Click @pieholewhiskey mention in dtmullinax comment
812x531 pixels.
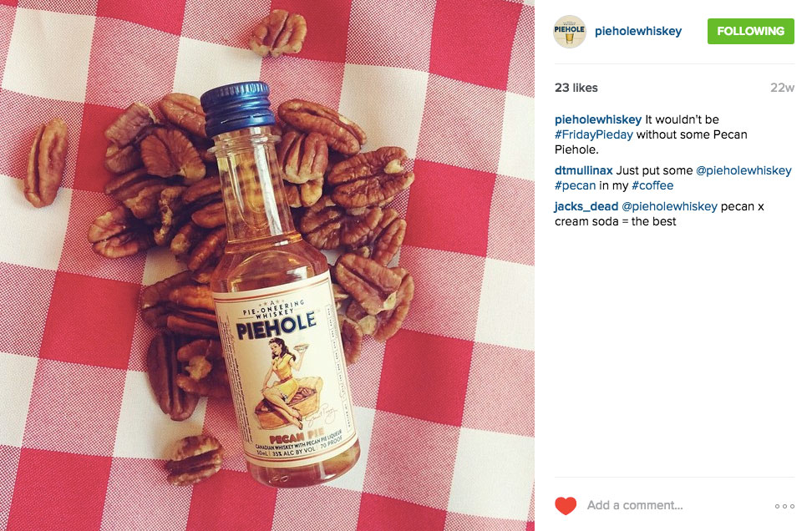pos(743,170)
